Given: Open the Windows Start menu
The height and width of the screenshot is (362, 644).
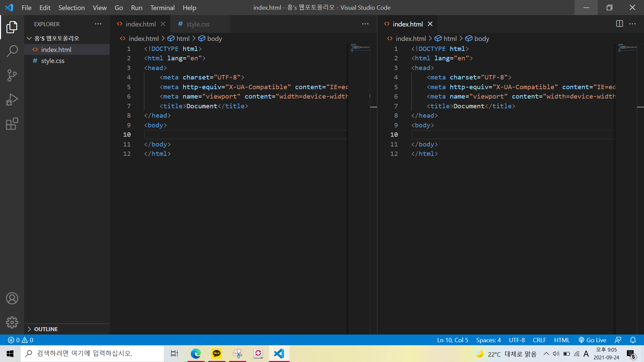Looking at the screenshot, I should pos(10,354).
